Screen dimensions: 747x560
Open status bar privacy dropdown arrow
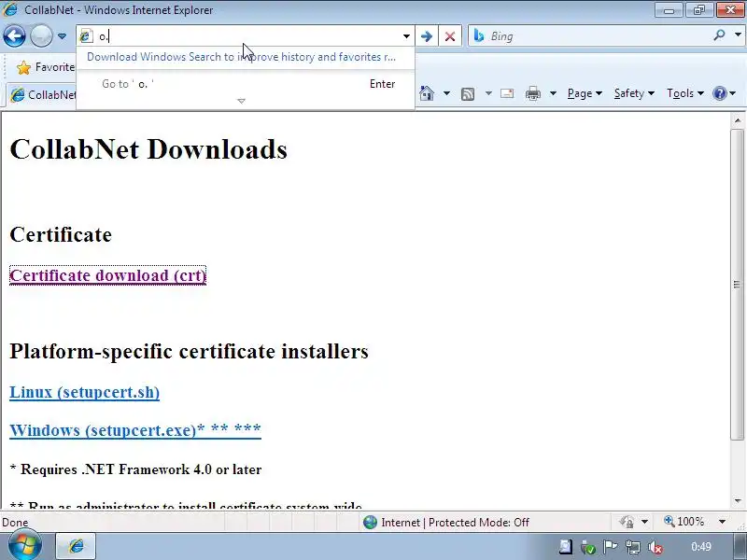pos(644,523)
